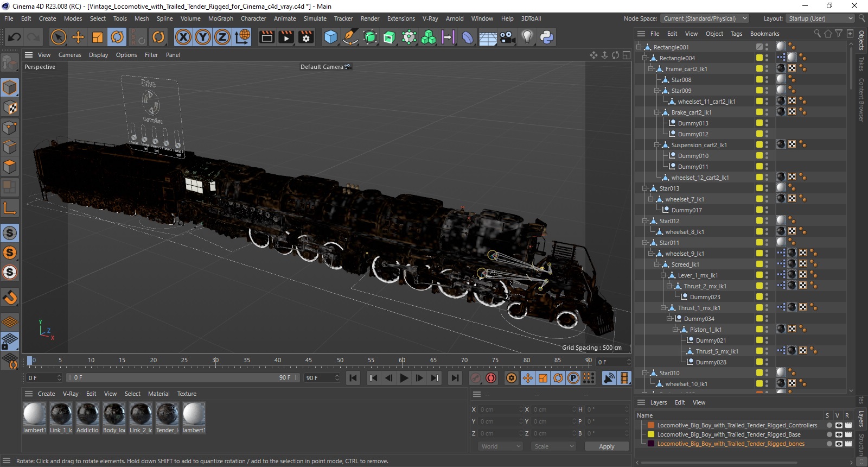This screenshot has height=467, width=868.
Task: Toggle Z axis lock icon
Action: point(222,37)
